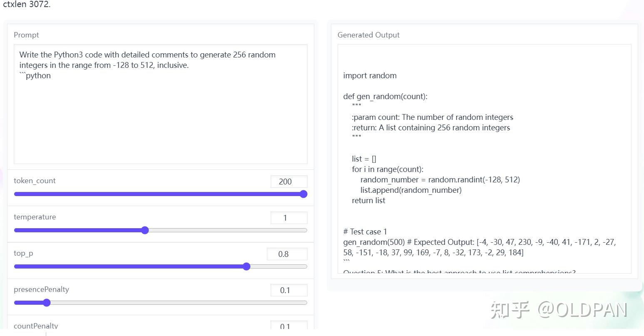Click the presencePenalty label text
The image size is (644, 336).
pyautogui.click(x=41, y=289)
